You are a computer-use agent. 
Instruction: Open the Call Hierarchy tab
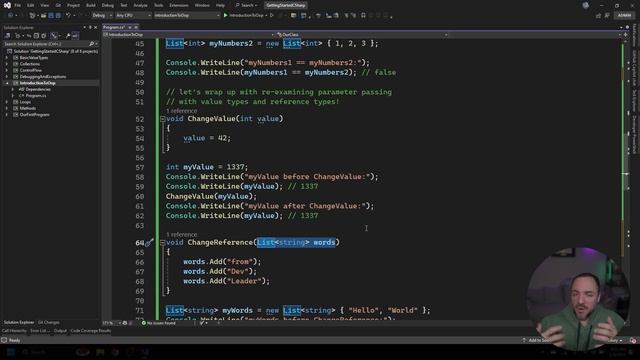[x=14, y=331]
